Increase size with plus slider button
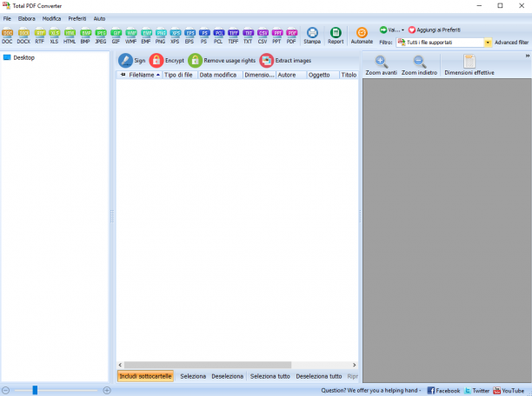Screen dimensions: 532x396 [x=107, y=390]
